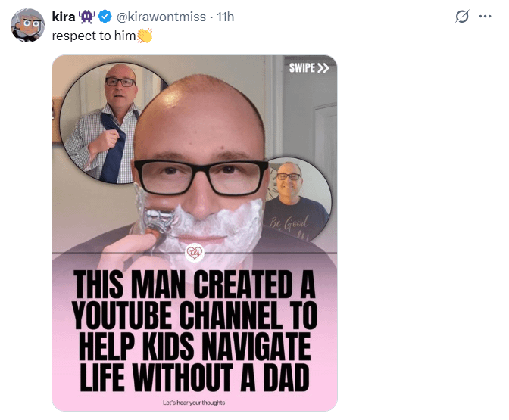Open the three-dot more options menu
509x420 pixels.
click(486, 17)
